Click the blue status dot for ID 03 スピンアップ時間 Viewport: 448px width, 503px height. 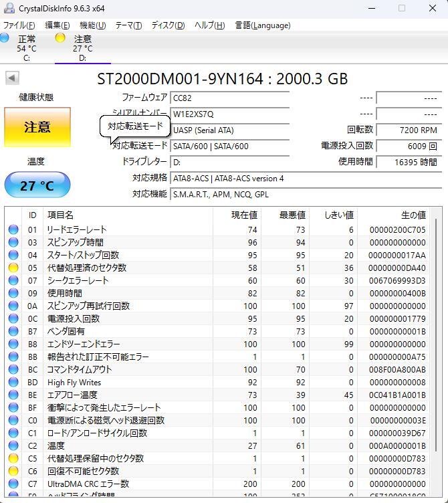pos(13,242)
